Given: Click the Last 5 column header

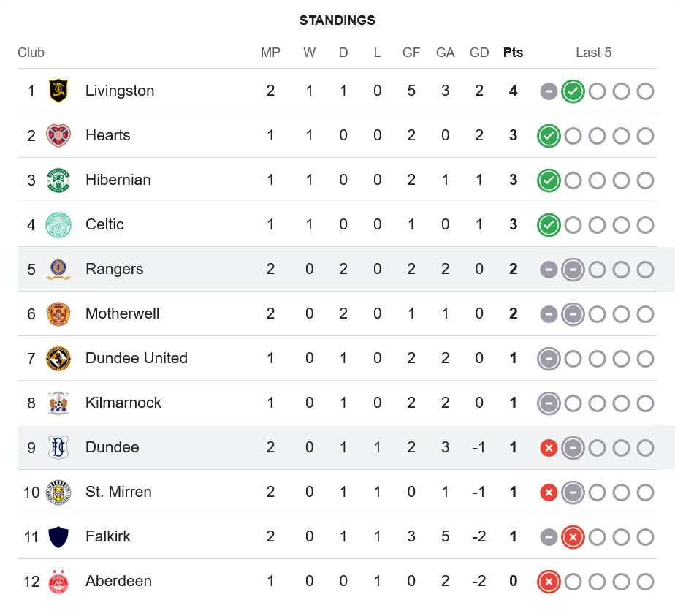Looking at the screenshot, I should pyautogui.click(x=593, y=53).
